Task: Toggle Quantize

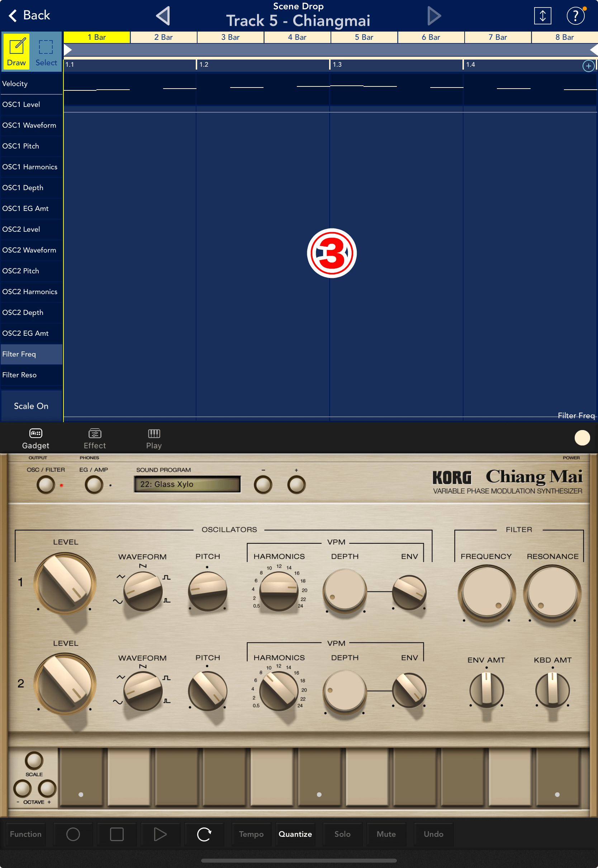Action: coord(295,834)
